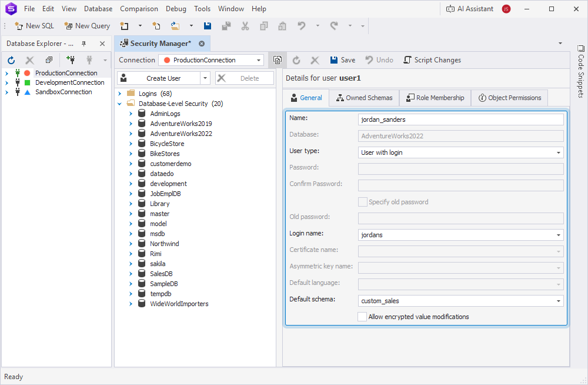This screenshot has width=588, height=385.
Task: Click inside the Name input field
Action: [x=460, y=120]
